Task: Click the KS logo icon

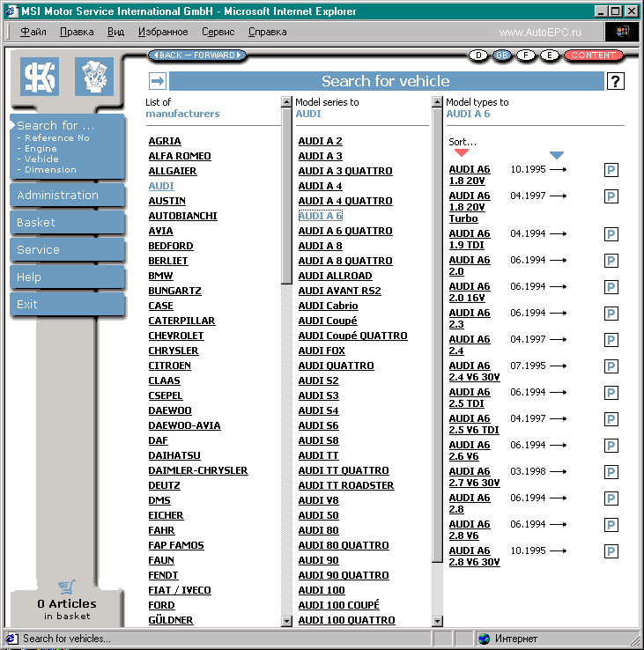Action: pos(40,77)
